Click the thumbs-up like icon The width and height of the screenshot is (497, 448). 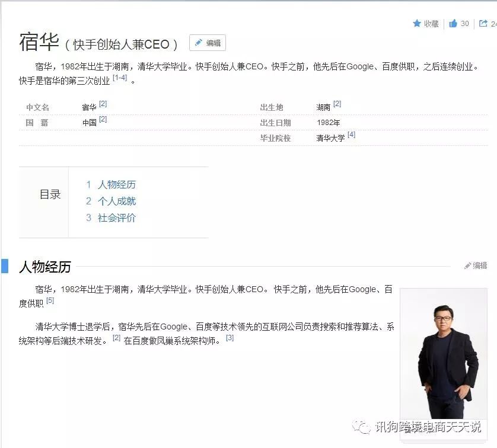[453, 24]
